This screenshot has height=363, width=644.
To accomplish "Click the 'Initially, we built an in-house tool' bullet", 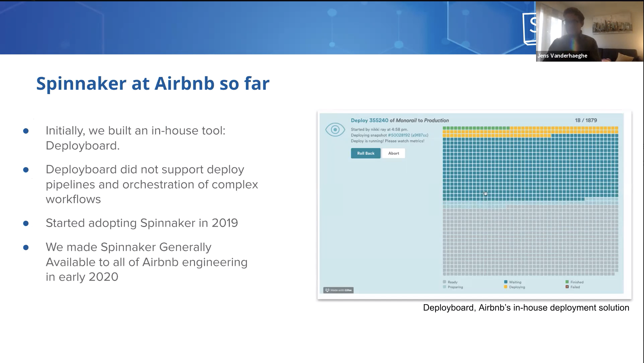I will click(136, 138).
